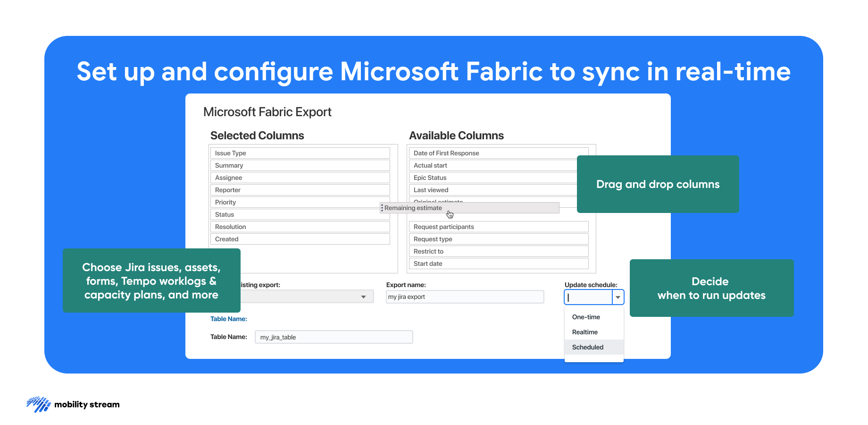868x425 pixels.
Task: Select the Summary column
Action: [x=300, y=165]
